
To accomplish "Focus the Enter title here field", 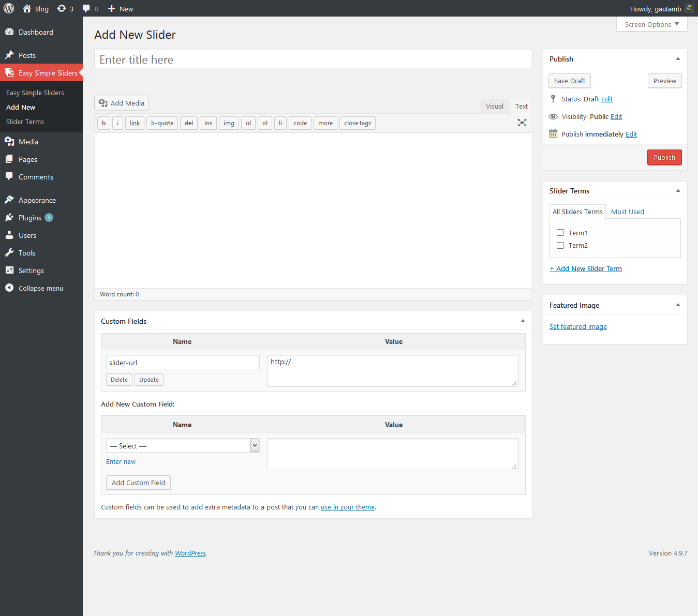I will point(313,59).
